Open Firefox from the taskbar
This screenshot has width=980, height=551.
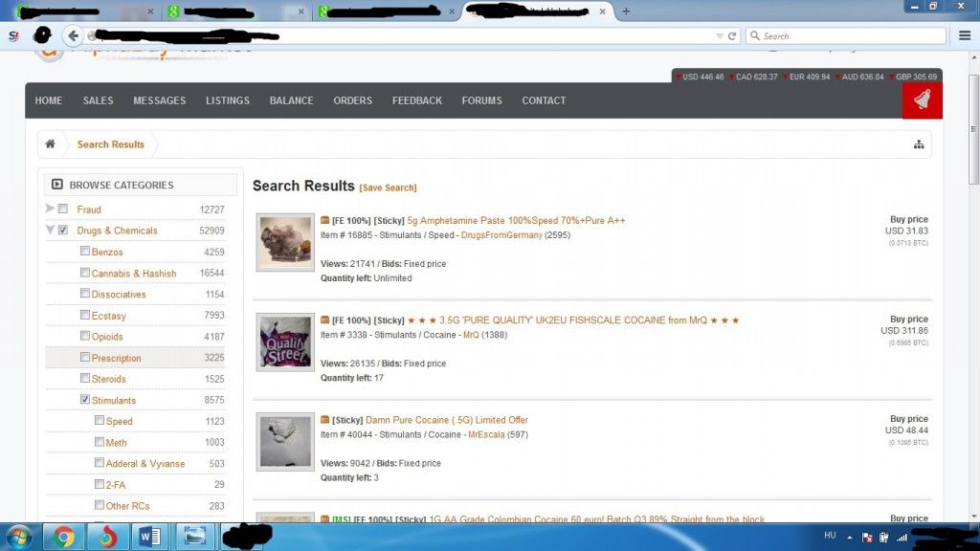pyautogui.click(x=107, y=537)
